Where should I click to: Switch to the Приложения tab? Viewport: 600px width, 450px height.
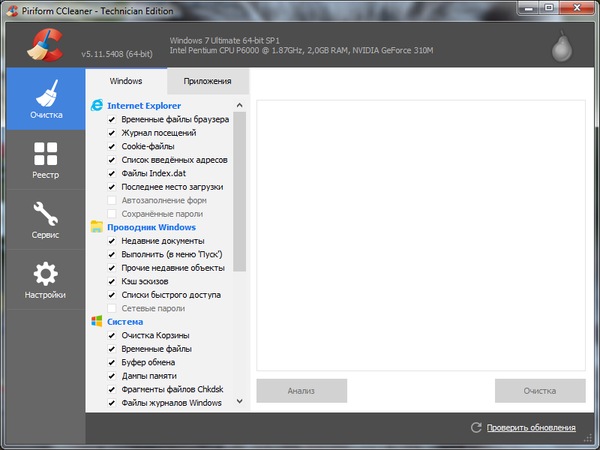pos(208,81)
